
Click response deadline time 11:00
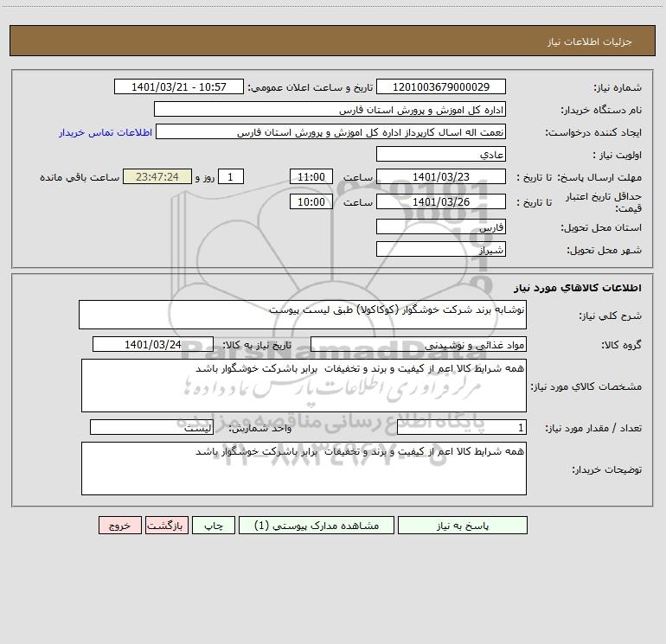click(x=311, y=176)
